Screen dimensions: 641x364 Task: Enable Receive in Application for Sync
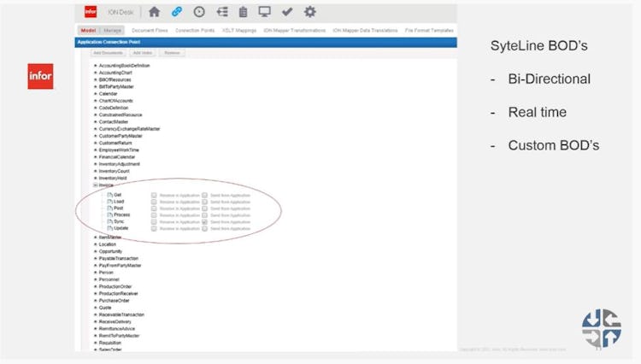pyautogui.click(x=154, y=222)
